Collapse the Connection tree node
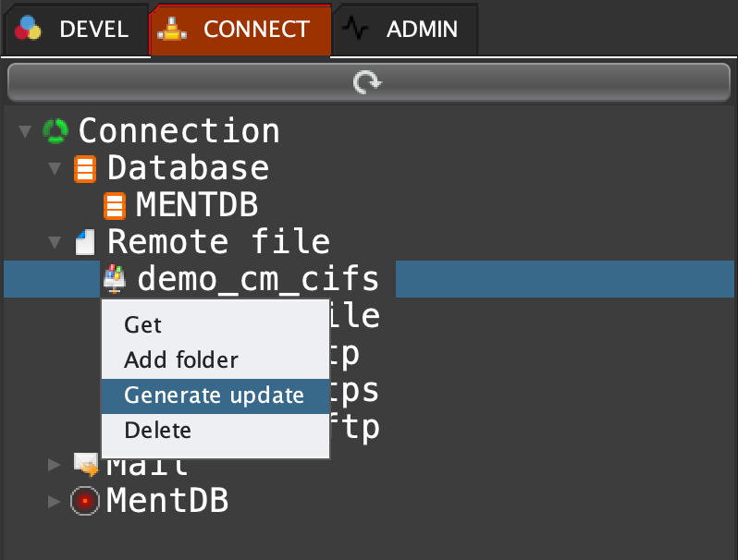Screen dimensions: 738x560 (x=25, y=131)
